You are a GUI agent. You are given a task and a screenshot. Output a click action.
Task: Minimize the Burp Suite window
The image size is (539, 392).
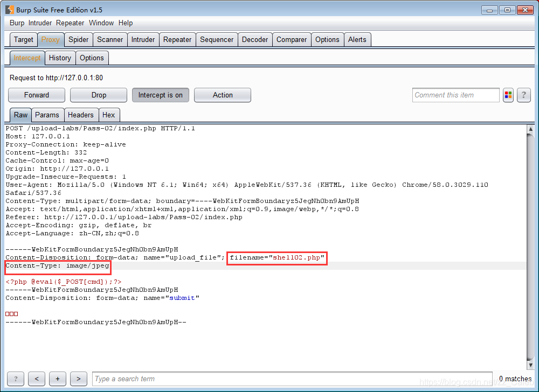click(x=489, y=10)
